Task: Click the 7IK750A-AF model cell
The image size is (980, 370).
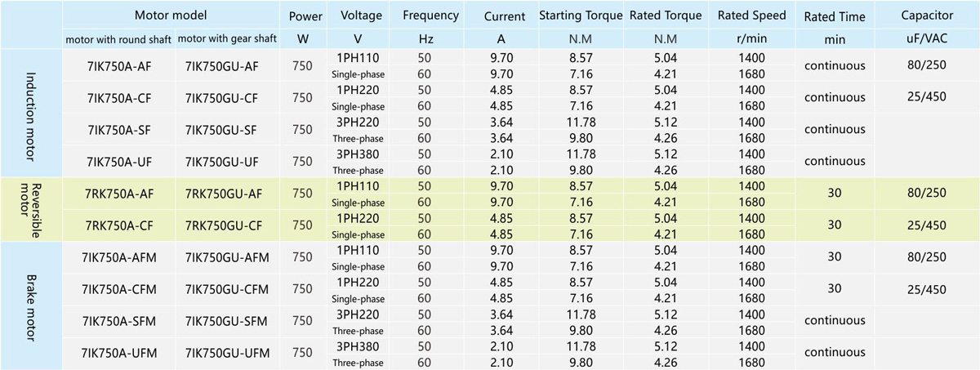Action: tap(121, 66)
